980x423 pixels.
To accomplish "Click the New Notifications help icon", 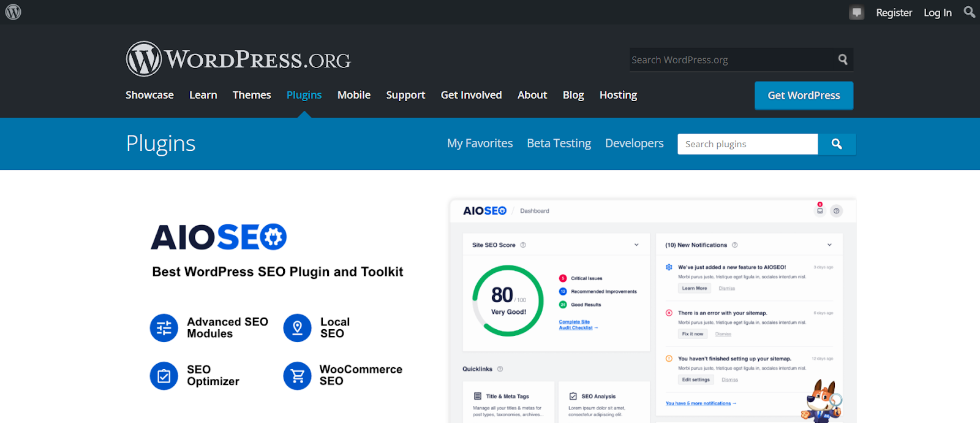I will coord(735,245).
